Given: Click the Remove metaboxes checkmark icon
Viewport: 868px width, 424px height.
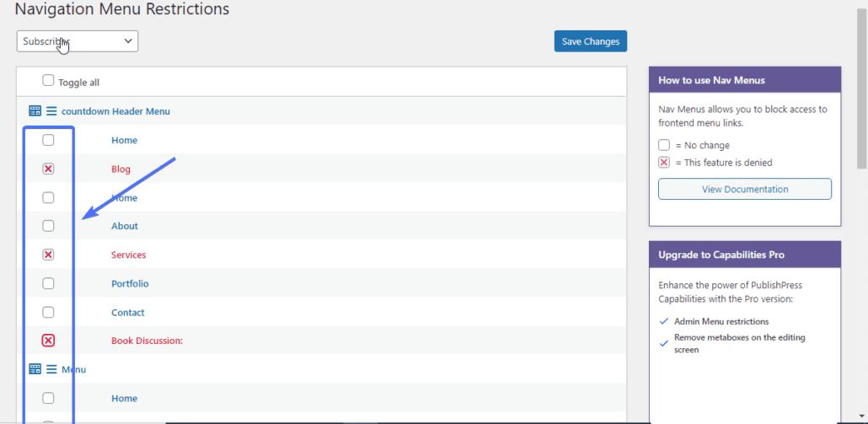Looking at the screenshot, I should [x=664, y=343].
